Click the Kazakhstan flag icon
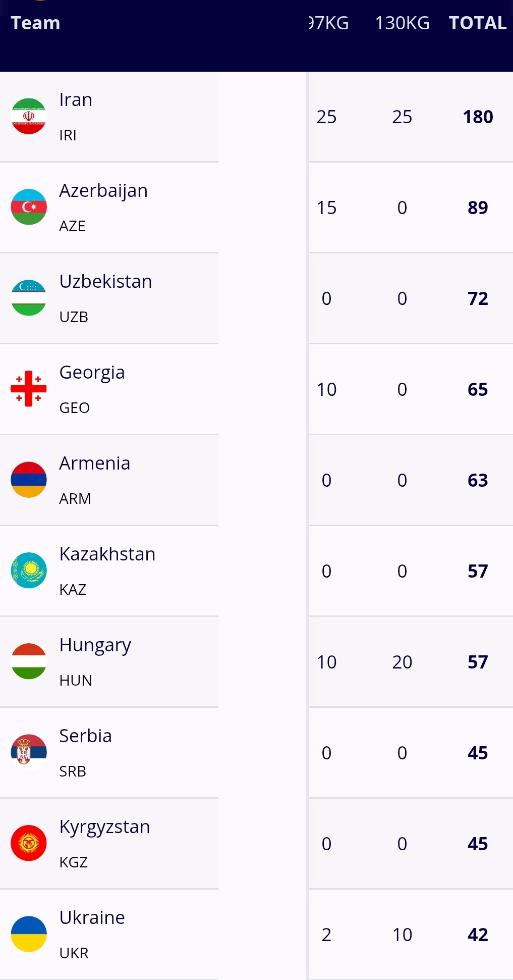Image resolution: width=513 pixels, height=980 pixels. point(29,571)
